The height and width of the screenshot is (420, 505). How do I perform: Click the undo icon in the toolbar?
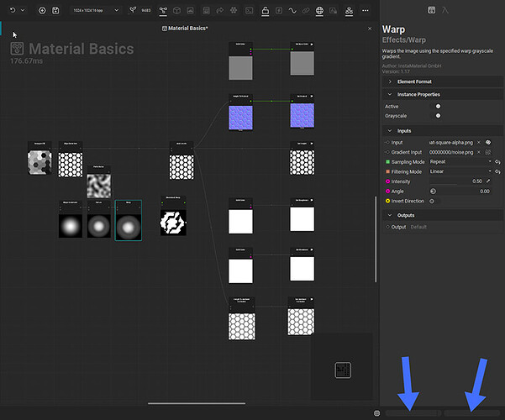(12, 11)
